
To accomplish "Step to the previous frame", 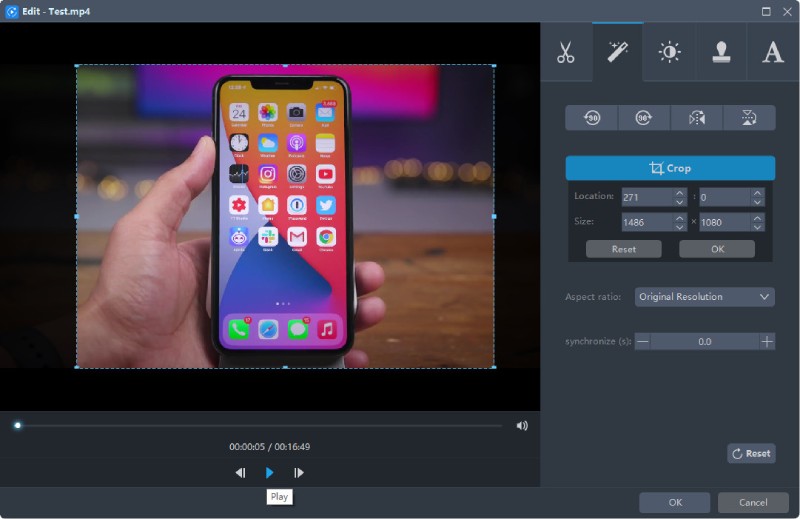I will pos(240,473).
